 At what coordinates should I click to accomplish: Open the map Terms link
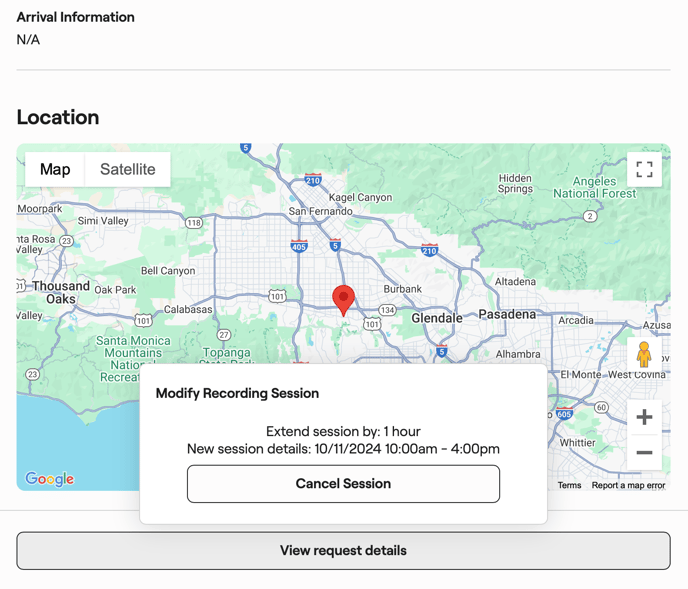click(569, 485)
